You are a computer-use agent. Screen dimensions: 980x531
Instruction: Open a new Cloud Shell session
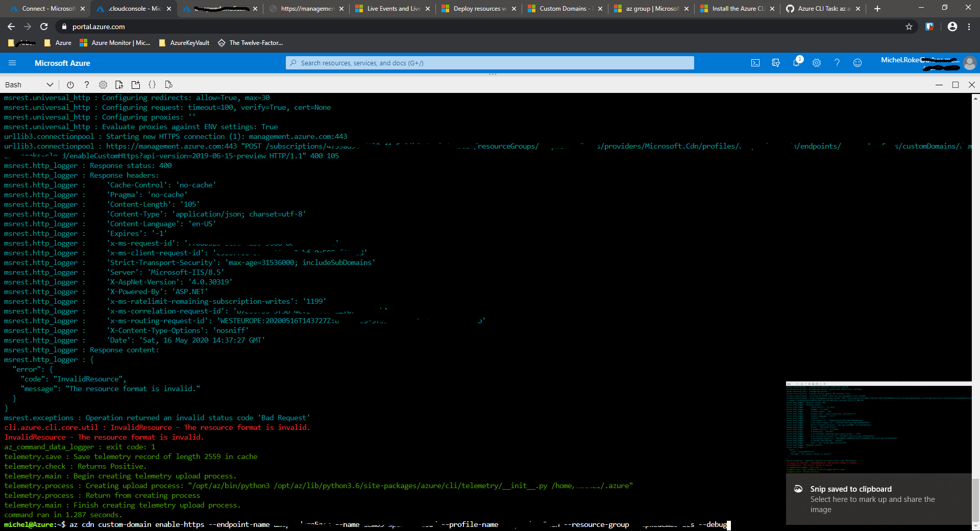coord(136,85)
